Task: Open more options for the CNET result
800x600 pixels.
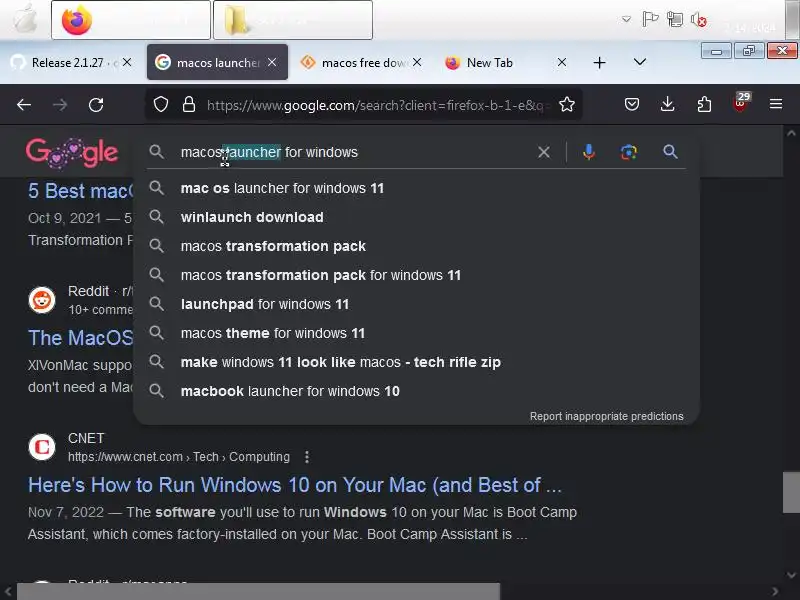Action: point(307,457)
